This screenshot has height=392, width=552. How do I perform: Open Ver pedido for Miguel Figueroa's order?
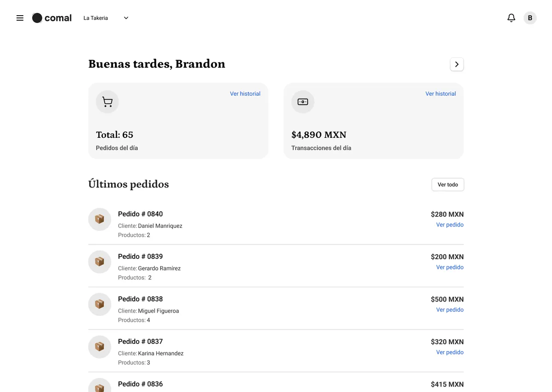coord(450,310)
